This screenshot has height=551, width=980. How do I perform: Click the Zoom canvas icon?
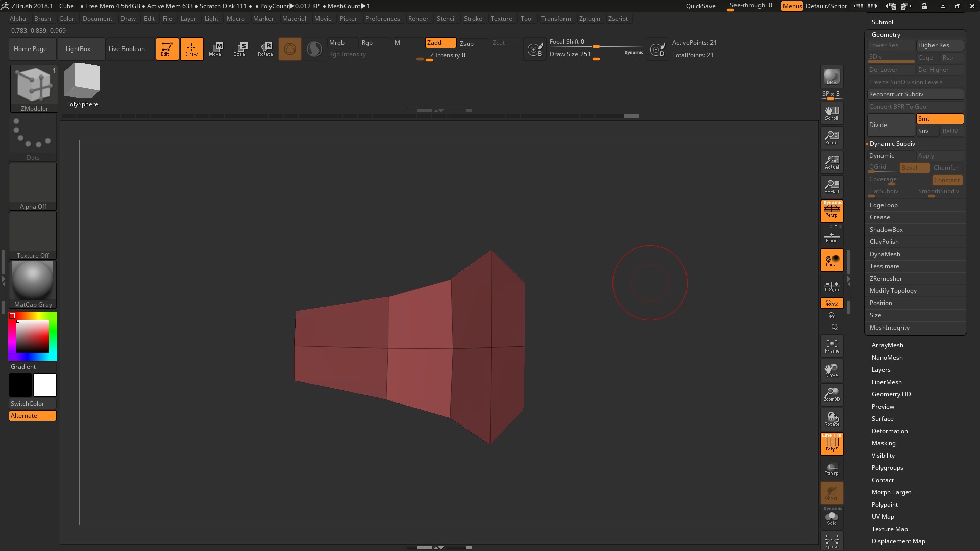[x=831, y=137]
